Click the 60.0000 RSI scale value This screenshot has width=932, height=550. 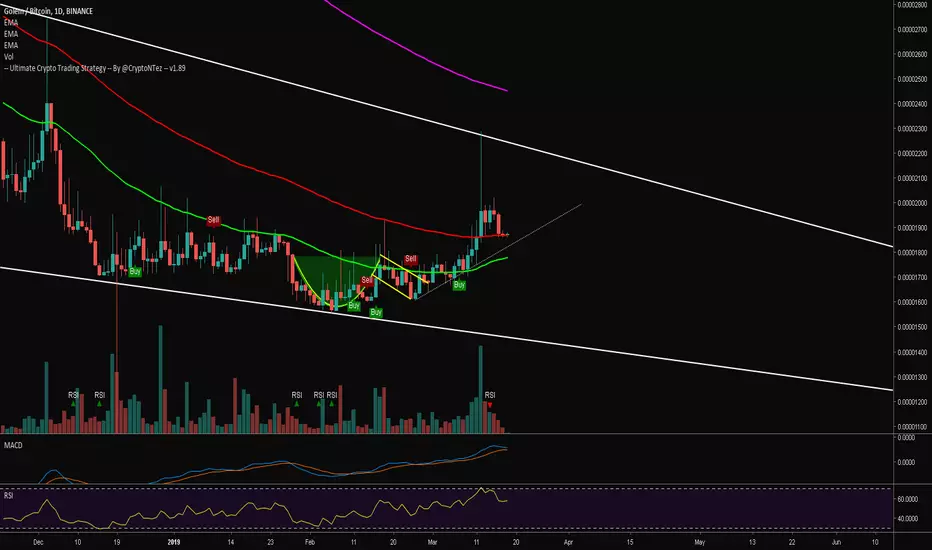908,499
